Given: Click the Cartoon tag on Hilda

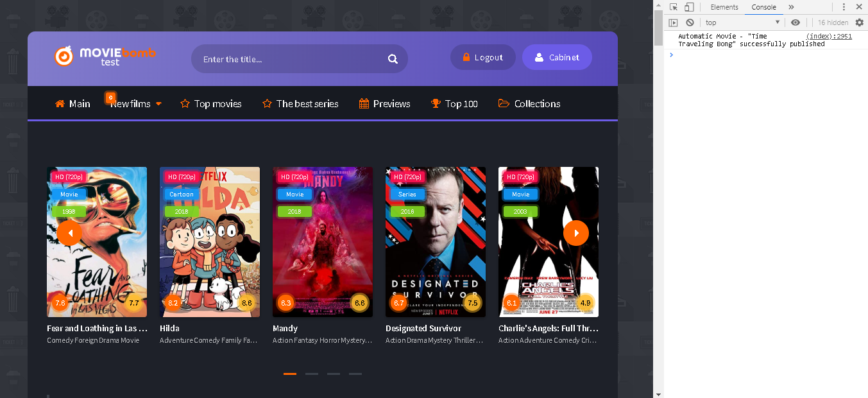Looking at the screenshot, I should pos(182,194).
